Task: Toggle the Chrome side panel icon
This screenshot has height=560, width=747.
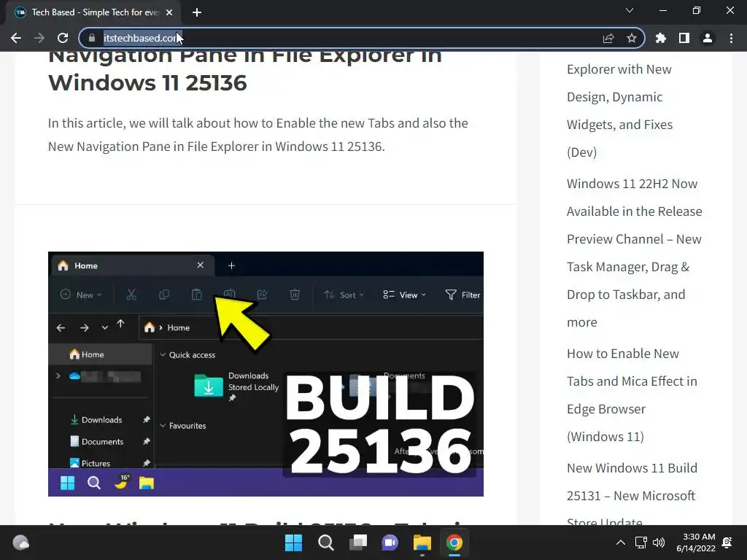Action: (x=684, y=38)
